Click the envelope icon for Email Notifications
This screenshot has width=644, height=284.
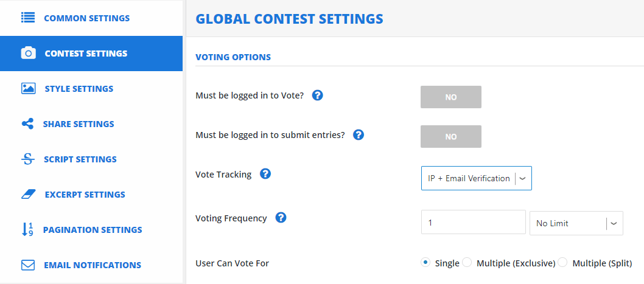(28, 265)
